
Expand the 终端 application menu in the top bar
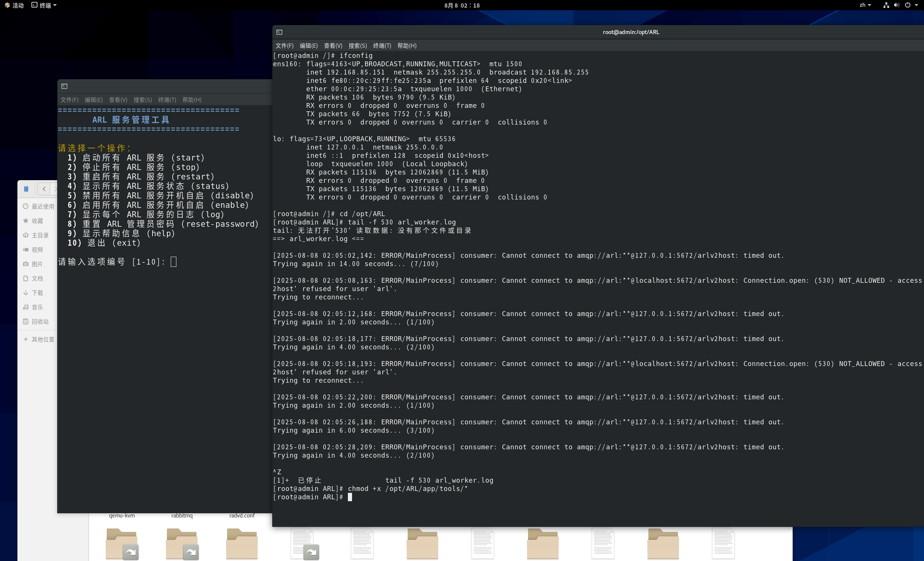coord(44,5)
